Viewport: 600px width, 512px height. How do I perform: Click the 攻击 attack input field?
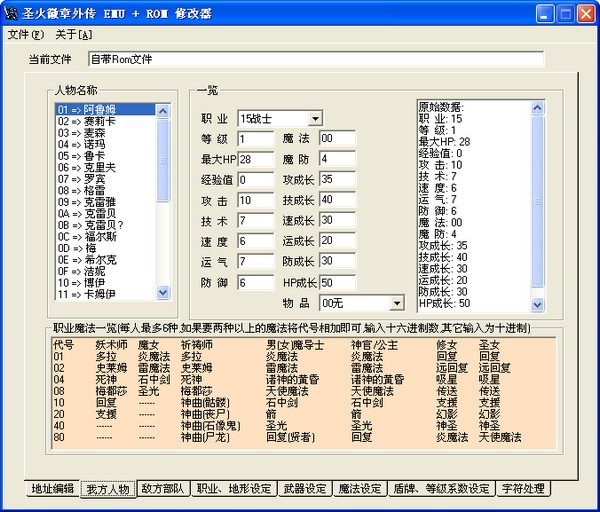point(256,200)
